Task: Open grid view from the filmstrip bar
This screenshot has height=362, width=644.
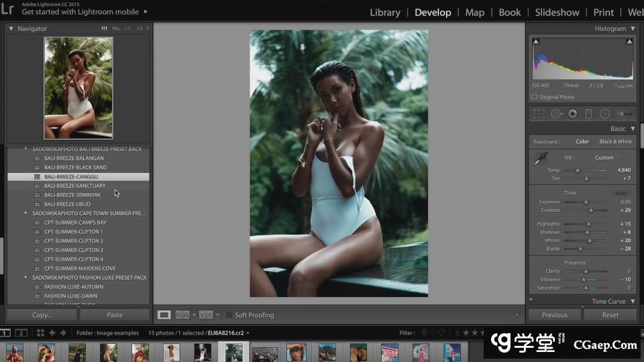Action: pos(40,333)
